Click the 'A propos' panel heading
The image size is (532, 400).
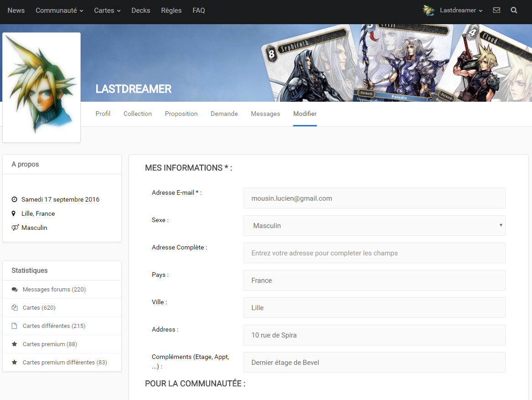pyautogui.click(x=25, y=164)
